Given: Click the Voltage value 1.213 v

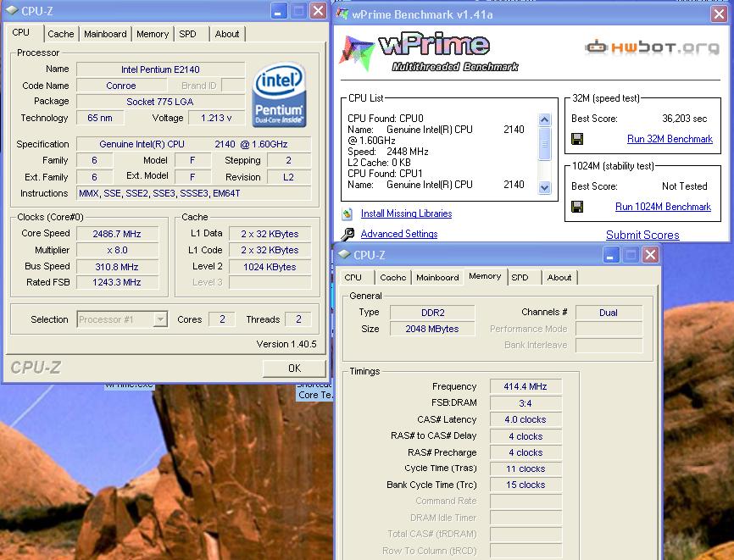Looking at the screenshot, I should 216,118.
